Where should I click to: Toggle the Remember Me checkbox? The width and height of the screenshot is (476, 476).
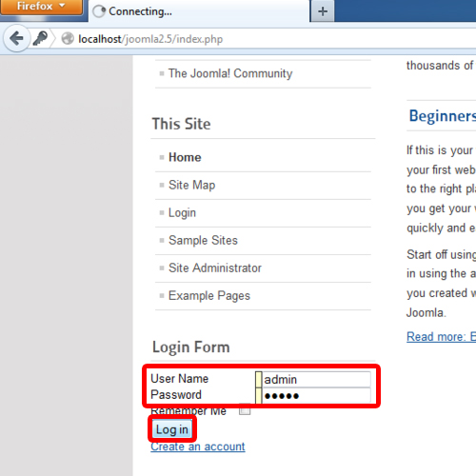pyautogui.click(x=245, y=410)
